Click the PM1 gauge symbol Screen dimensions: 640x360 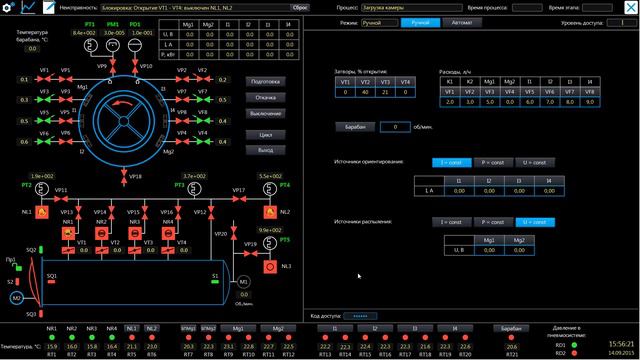coord(113,45)
